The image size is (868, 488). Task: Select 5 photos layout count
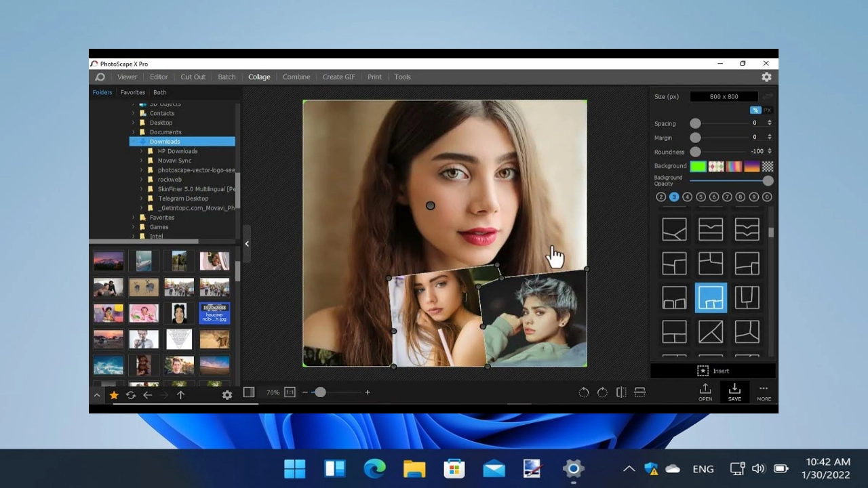pos(701,197)
